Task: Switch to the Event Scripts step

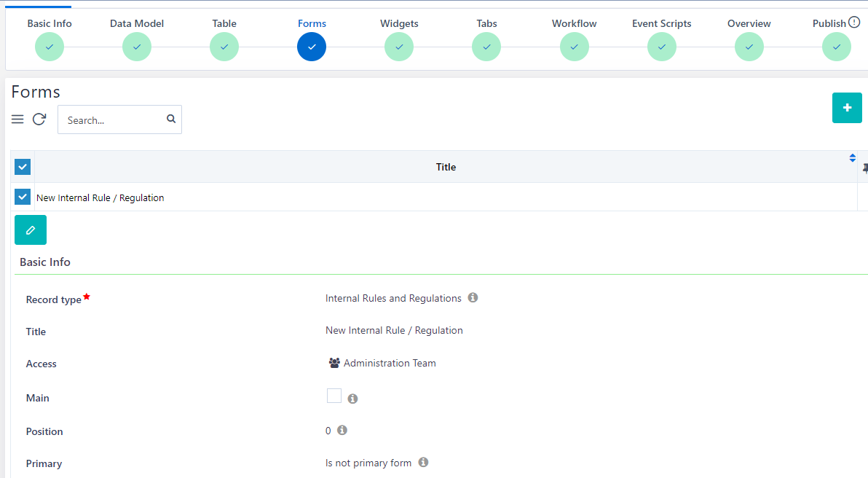Action: (x=661, y=47)
